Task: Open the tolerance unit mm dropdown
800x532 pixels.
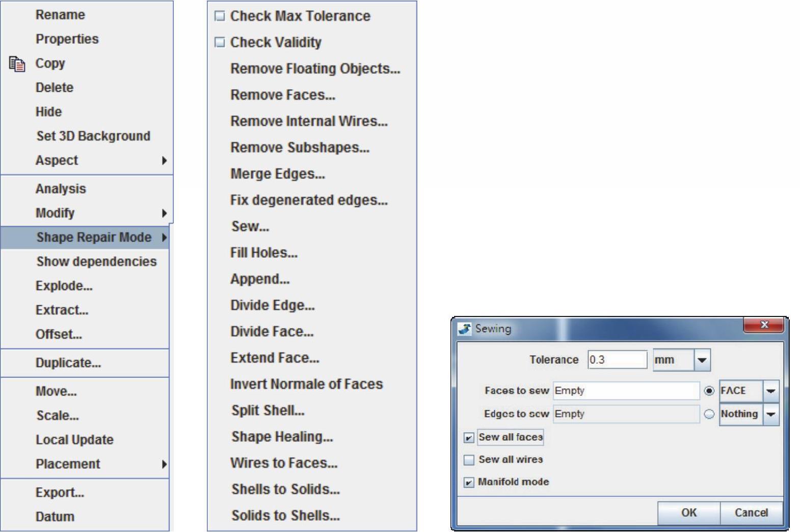Action: click(x=702, y=360)
